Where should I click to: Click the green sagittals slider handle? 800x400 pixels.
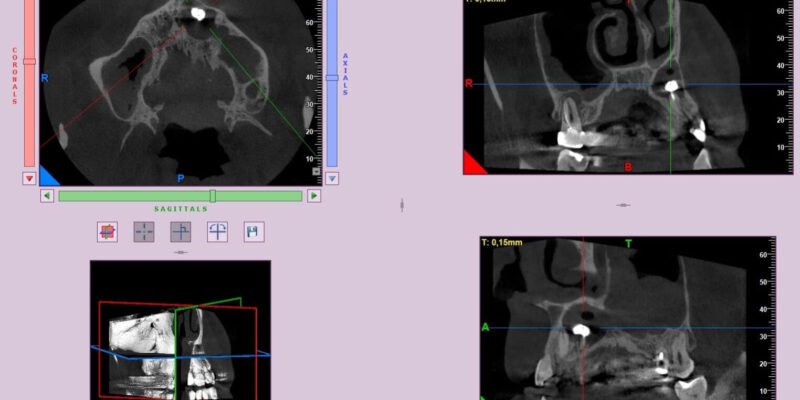coord(213,196)
